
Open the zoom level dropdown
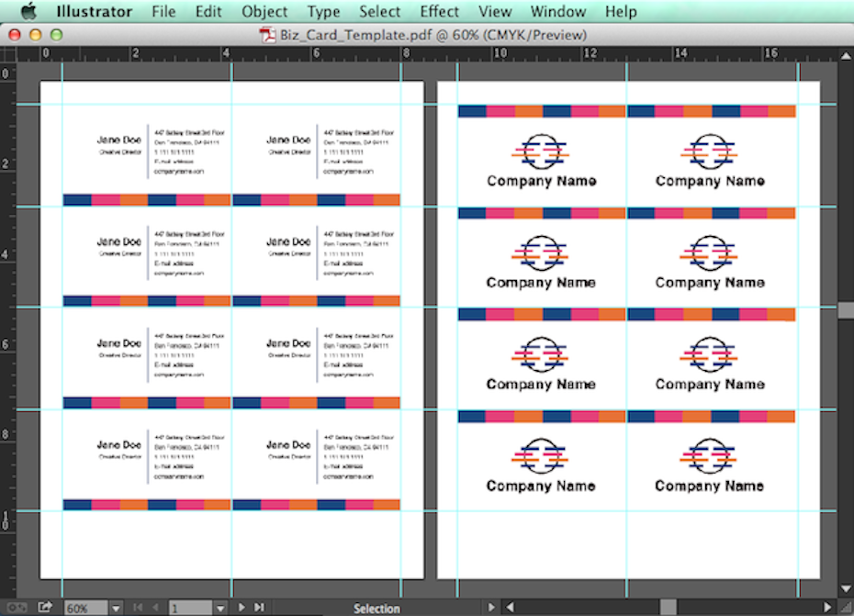pyautogui.click(x=116, y=608)
